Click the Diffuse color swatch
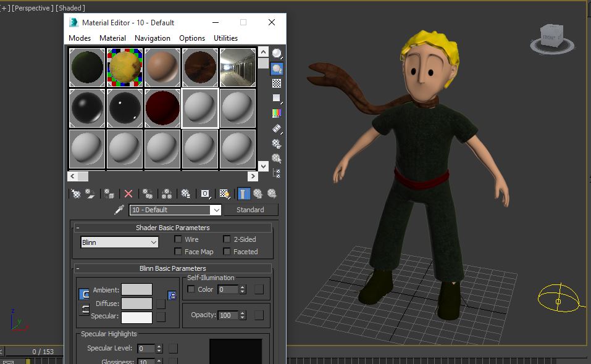The width and height of the screenshot is (591, 364). point(136,304)
